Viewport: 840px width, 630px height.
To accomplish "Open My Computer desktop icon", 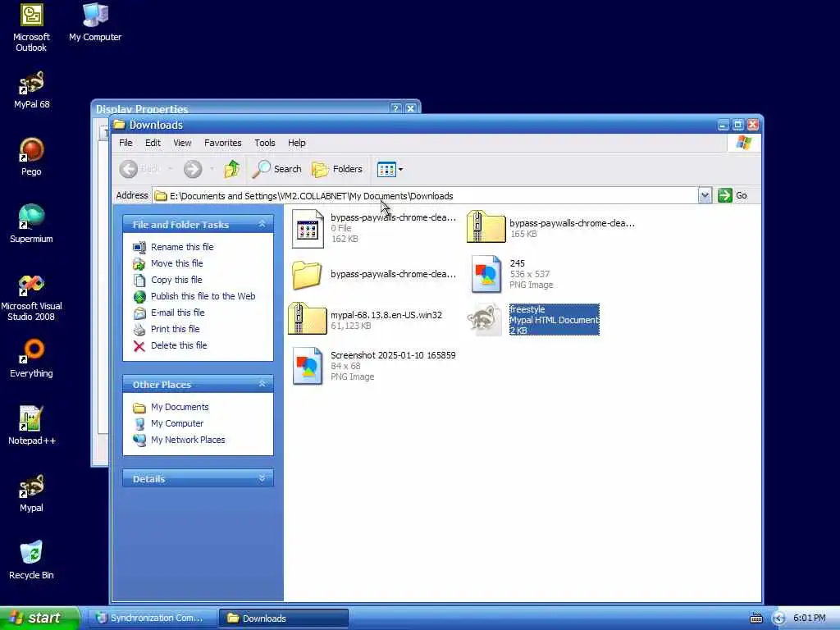I will [95, 22].
